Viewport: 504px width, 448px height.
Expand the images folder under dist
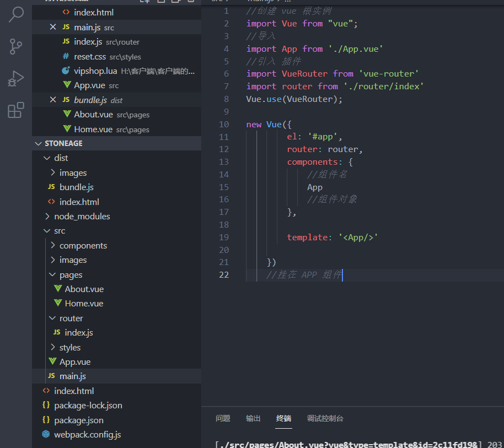117,173
